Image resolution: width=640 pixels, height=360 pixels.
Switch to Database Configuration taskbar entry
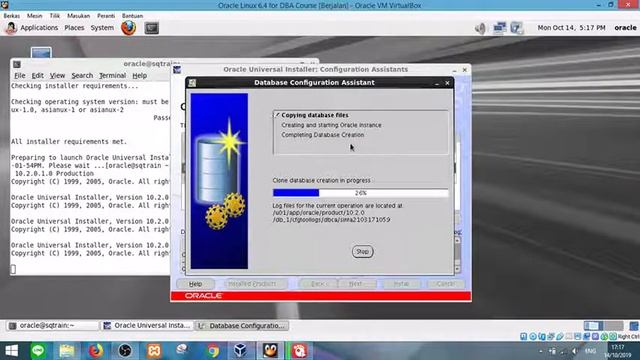(x=242, y=325)
